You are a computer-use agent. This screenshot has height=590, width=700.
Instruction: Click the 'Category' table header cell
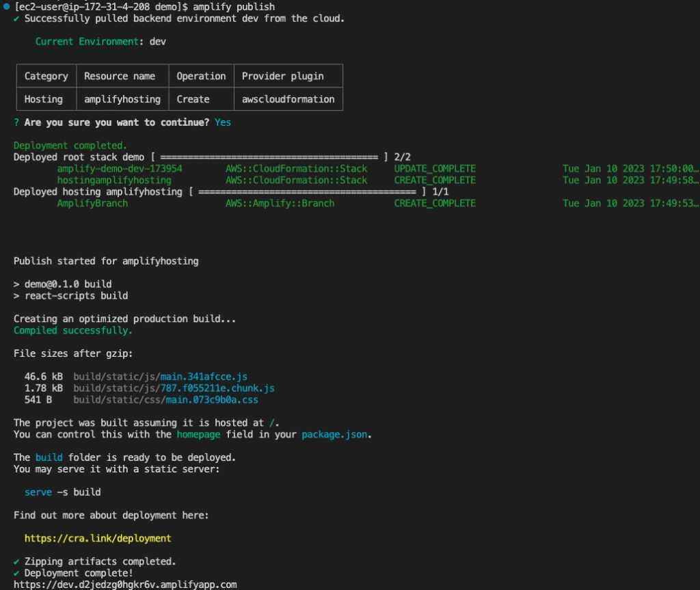(x=46, y=76)
